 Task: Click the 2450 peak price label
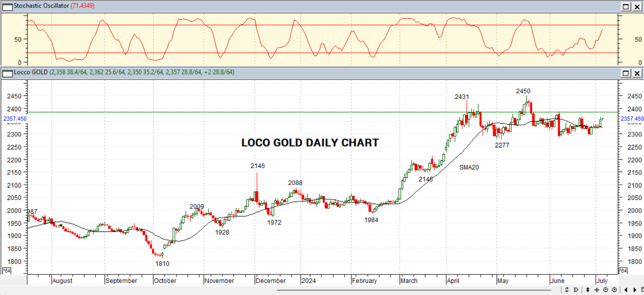coord(523,91)
